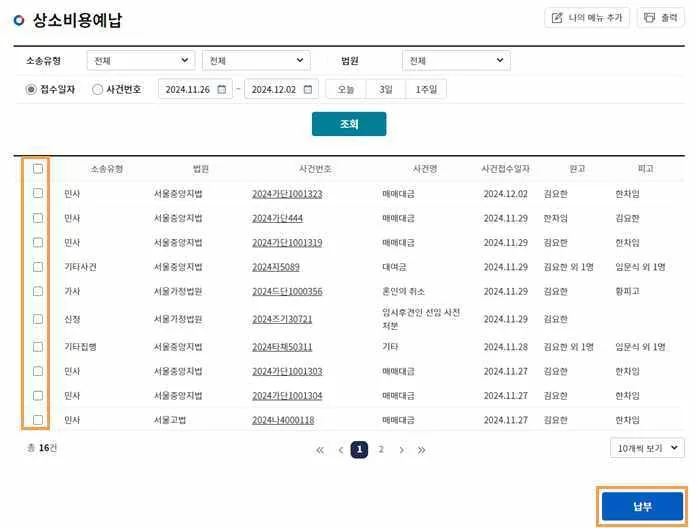695x528 pixels.
Task: Click 임시후견인 선임 사전처분 case name cell
Action: (421, 319)
